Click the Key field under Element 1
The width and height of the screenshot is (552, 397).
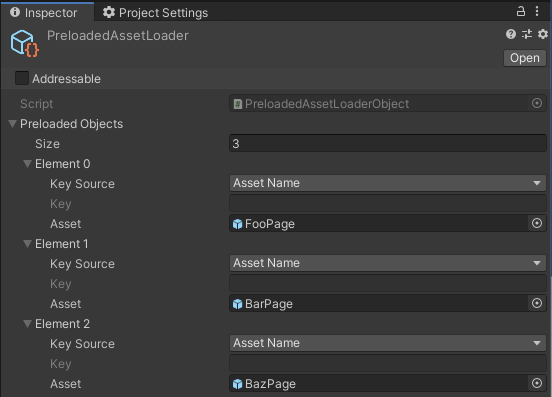388,283
